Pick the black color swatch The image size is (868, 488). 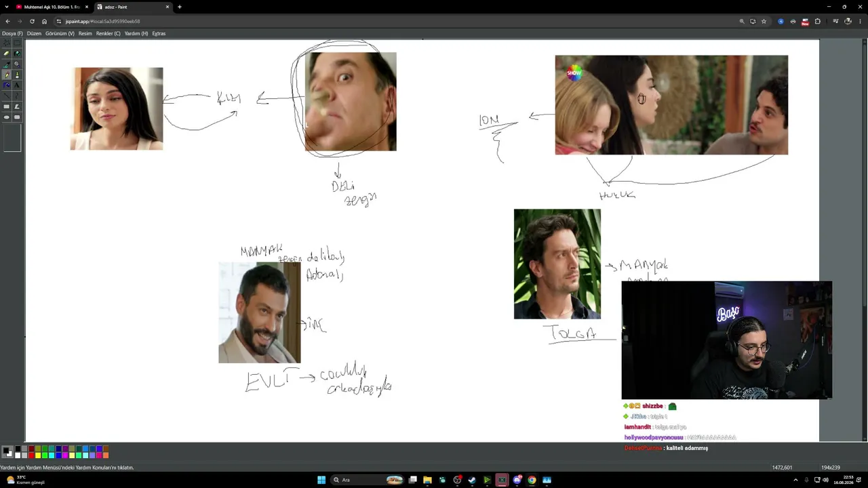tap(18, 449)
